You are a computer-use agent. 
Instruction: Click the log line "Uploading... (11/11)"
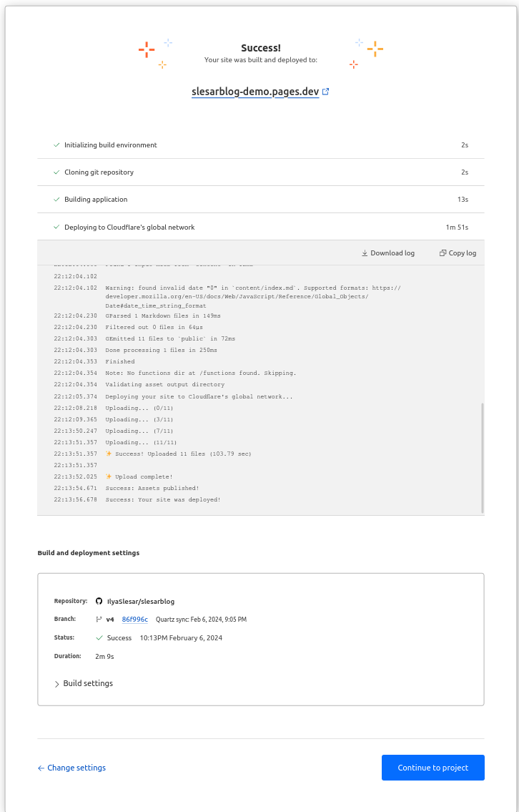(142, 443)
